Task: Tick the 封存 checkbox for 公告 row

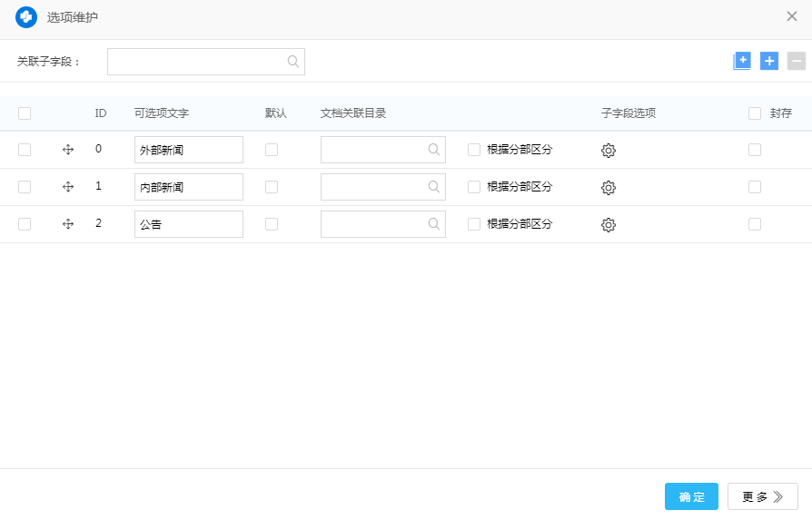Action: pos(755,224)
